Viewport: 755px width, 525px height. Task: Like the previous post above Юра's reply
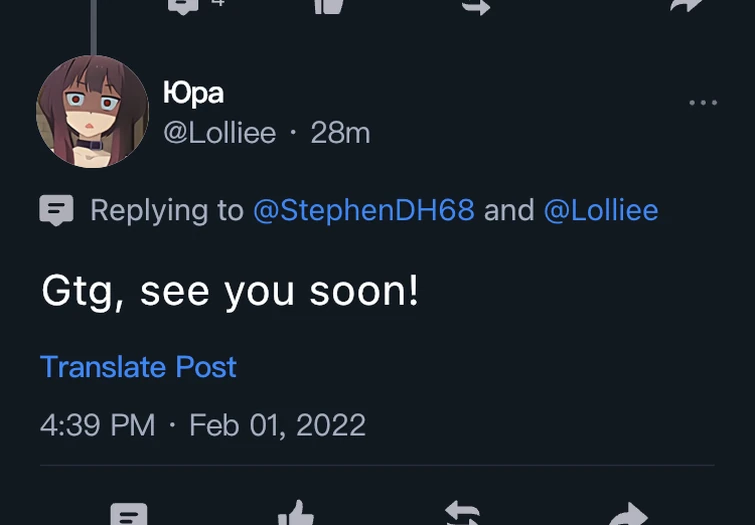pos(329,5)
